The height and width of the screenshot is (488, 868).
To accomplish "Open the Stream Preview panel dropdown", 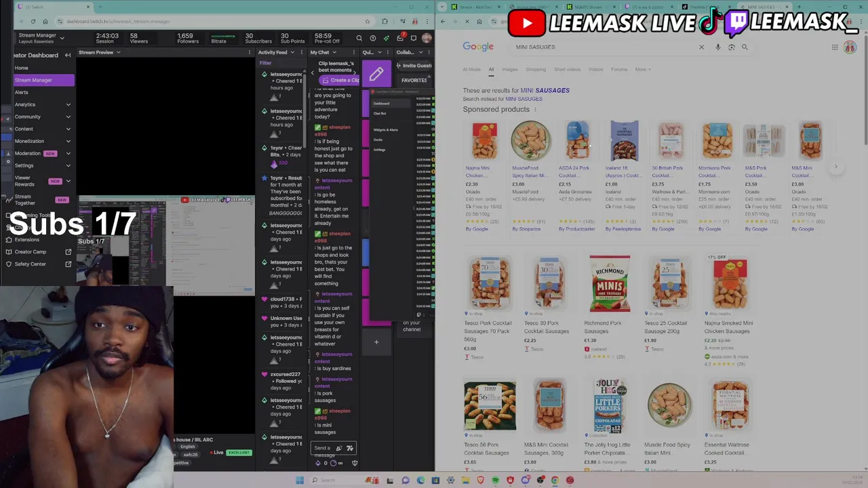I will [118, 52].
